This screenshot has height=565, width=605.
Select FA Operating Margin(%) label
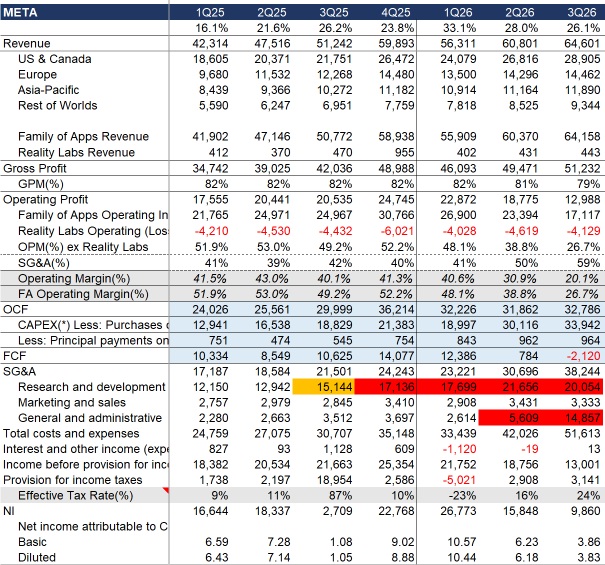point(83,294)
